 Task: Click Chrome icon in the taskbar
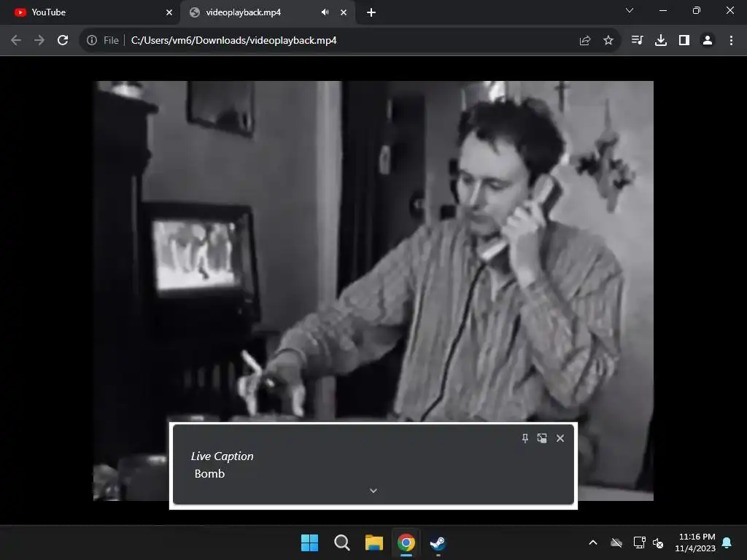click(x=406, y=542)
